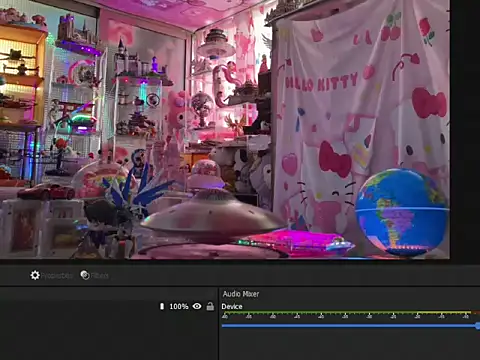Click the middle of the Device volume slider
The height and width of the screenshot is (360, 480).
pyautogui.click(x=350, y=326)
